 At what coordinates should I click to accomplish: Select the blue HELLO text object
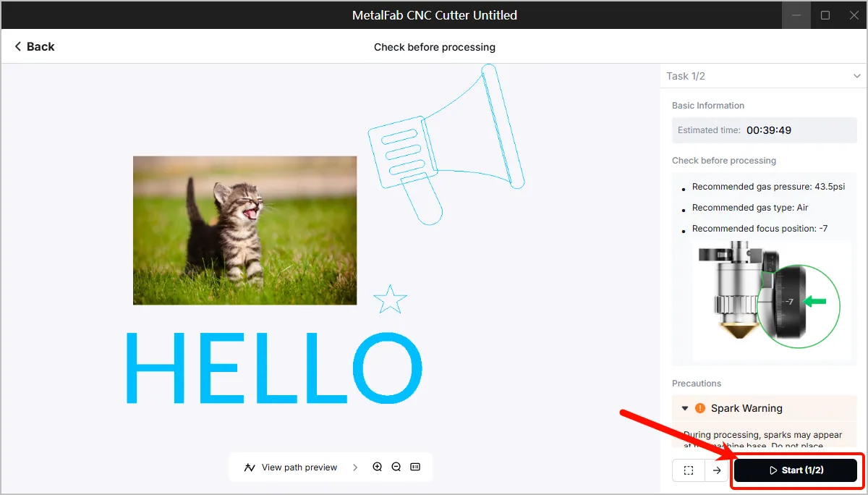pos(274,367)
